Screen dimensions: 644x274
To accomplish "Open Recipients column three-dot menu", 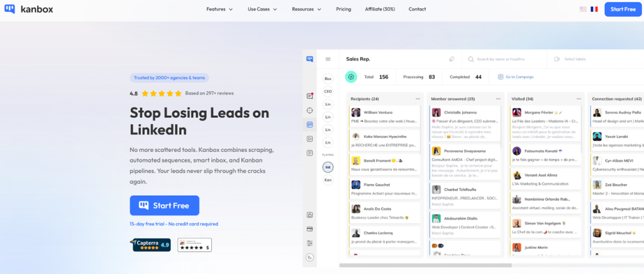I will click(x=418, y=99).
